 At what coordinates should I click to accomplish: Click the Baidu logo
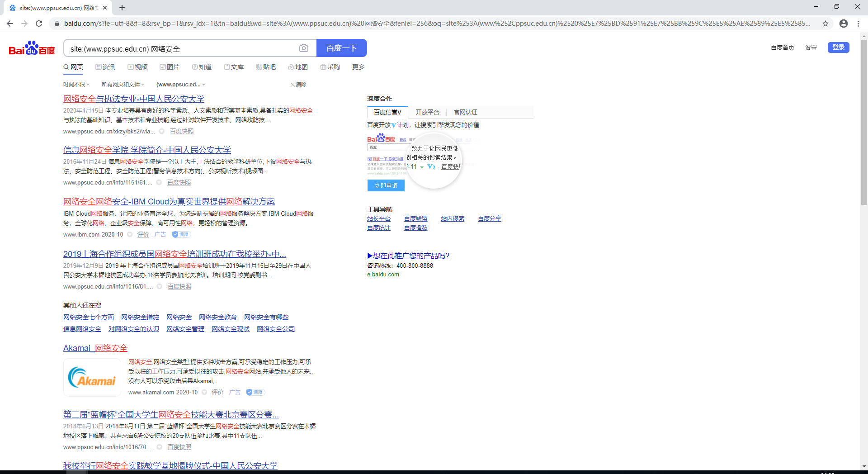[x=32, y=48]
